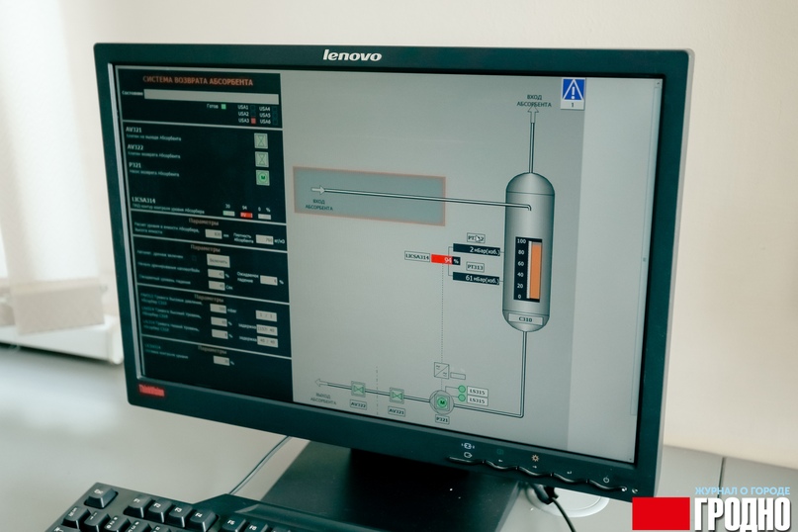Click the small empty field beside the converter
Viewport: 798px width, 532px height.
click(x=458, y=376)
